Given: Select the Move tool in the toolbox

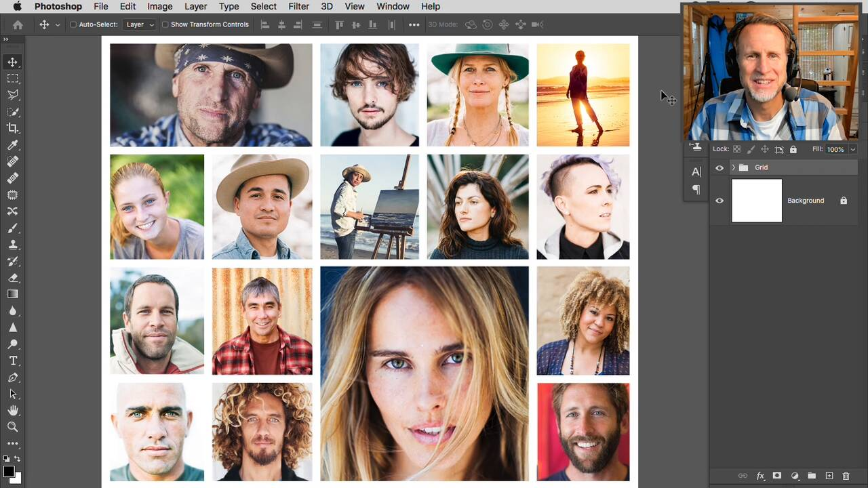Looking at the screenshot, I should 13,62.
